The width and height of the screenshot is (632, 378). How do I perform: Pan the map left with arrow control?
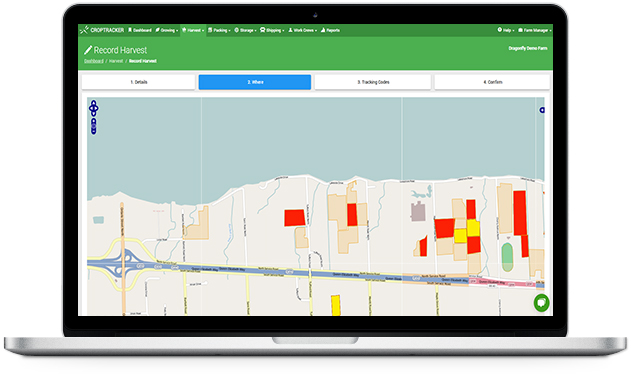[91, 108]
